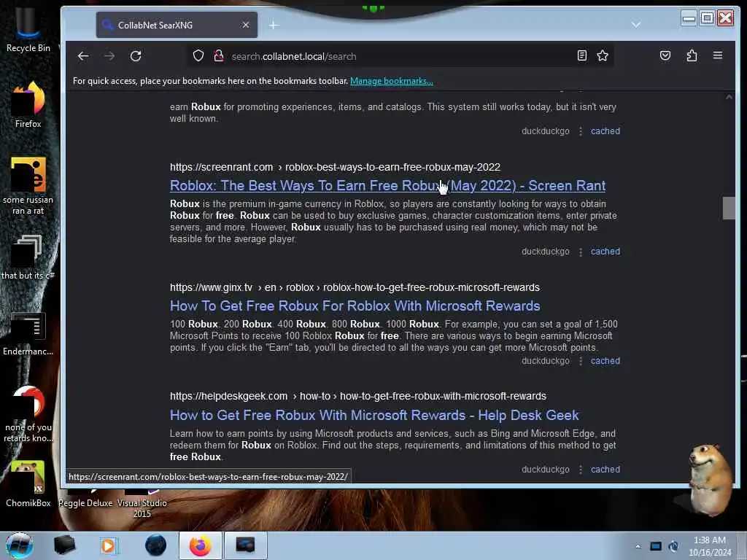Select the Firefox desktop shortcut
747x560 pixels.
[28, 105]
